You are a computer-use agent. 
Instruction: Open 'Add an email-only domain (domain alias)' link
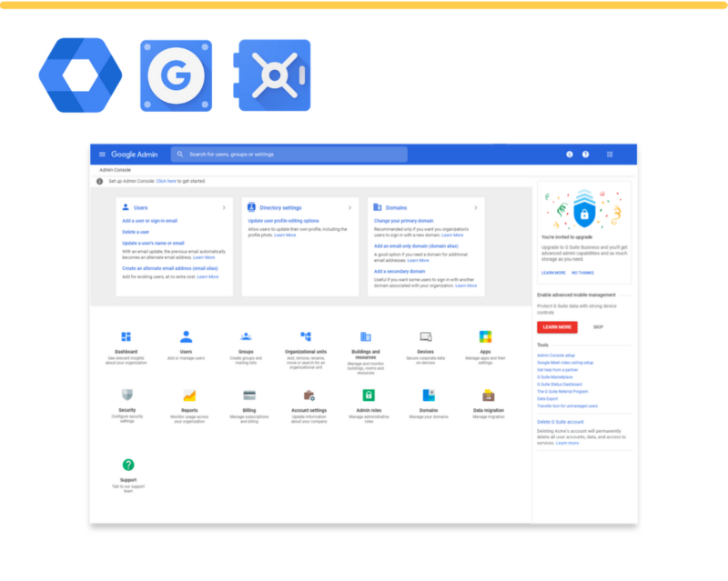point(416,246)
